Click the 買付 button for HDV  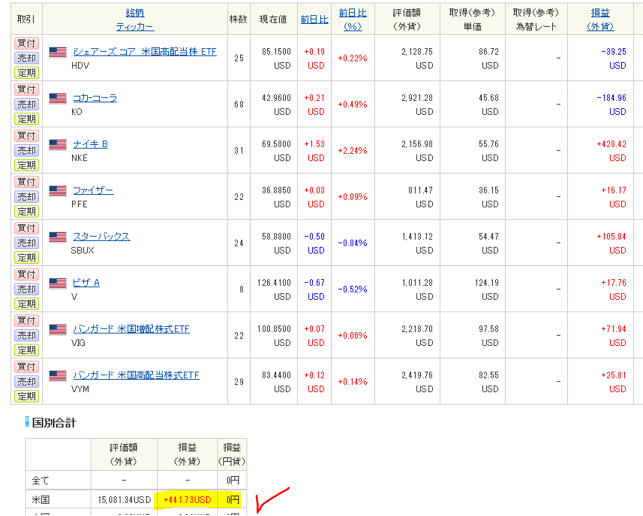click(27, 43)
